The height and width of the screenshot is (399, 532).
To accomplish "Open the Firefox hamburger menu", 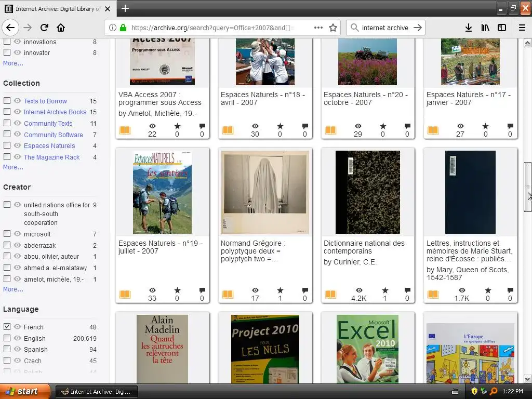I will tap(522, 28).
